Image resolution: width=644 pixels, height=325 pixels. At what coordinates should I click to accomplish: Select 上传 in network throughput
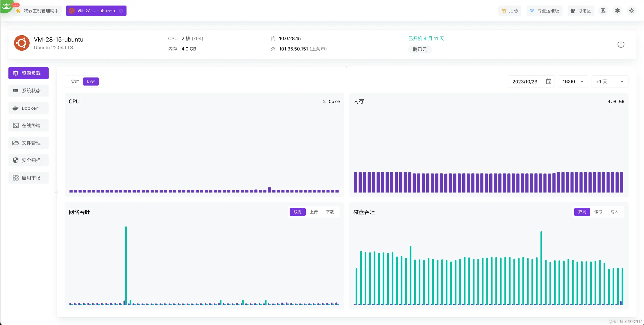coord(313,212)
